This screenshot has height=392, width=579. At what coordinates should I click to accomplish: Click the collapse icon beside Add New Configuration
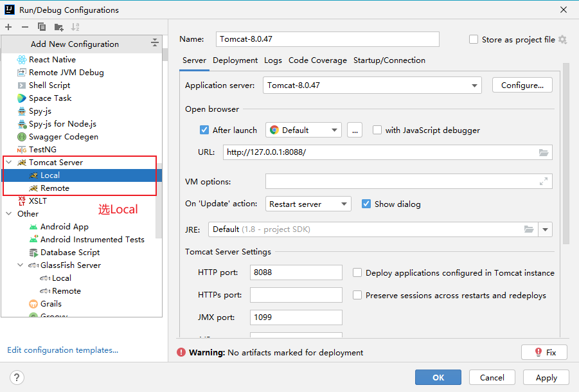point(155,42)
